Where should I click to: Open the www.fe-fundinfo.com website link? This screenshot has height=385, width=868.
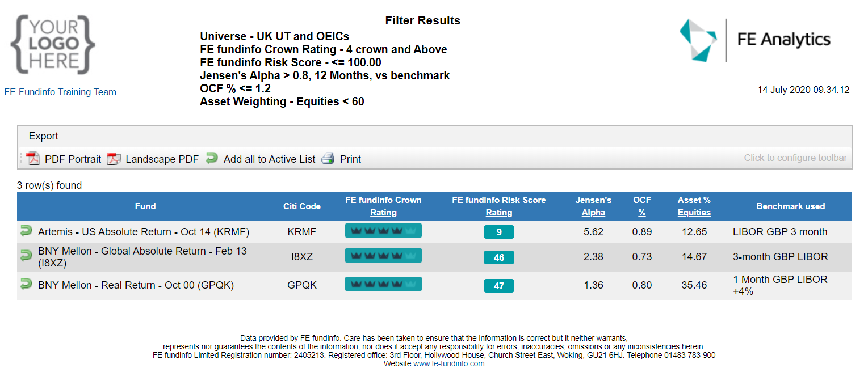point(448,363)
